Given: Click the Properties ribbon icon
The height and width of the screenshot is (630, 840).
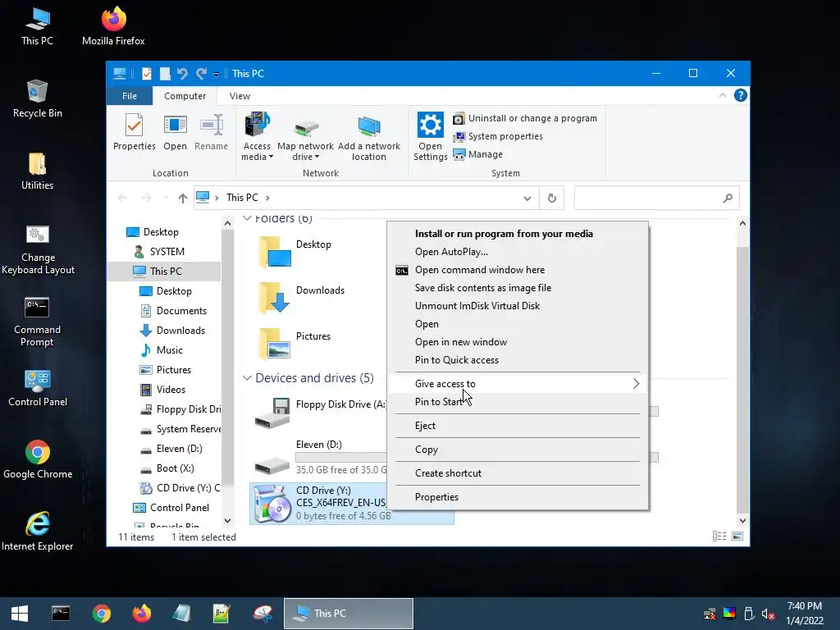Looking at the screenshot, I should (x=134, y=132).
